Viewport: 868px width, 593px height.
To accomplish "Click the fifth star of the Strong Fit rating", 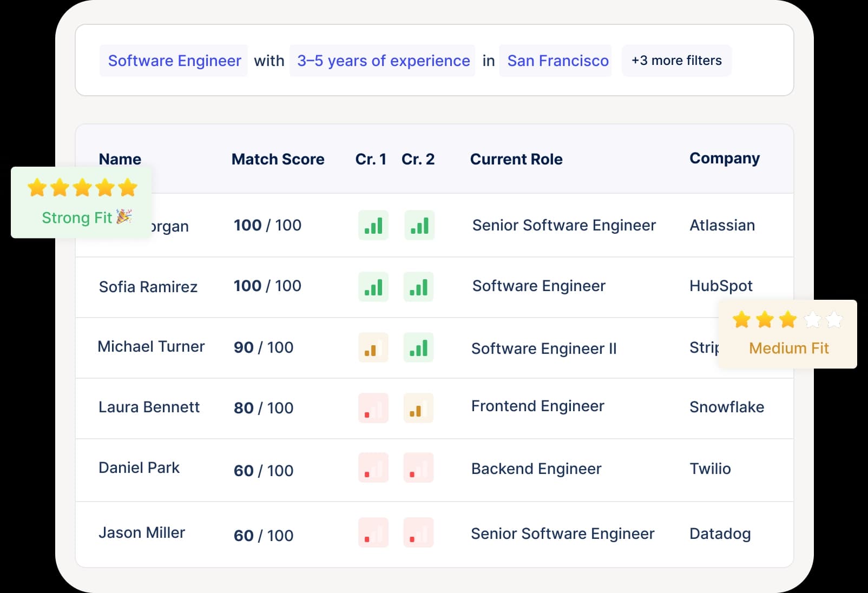I will (126, 188).
